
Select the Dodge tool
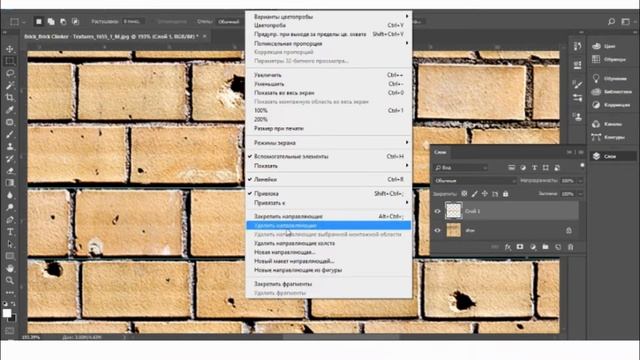10,207
